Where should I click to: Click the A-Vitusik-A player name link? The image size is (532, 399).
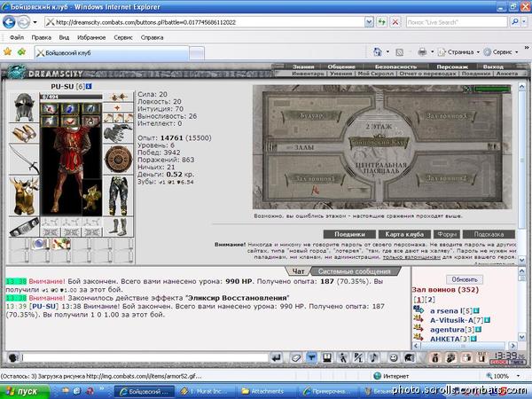451,320
